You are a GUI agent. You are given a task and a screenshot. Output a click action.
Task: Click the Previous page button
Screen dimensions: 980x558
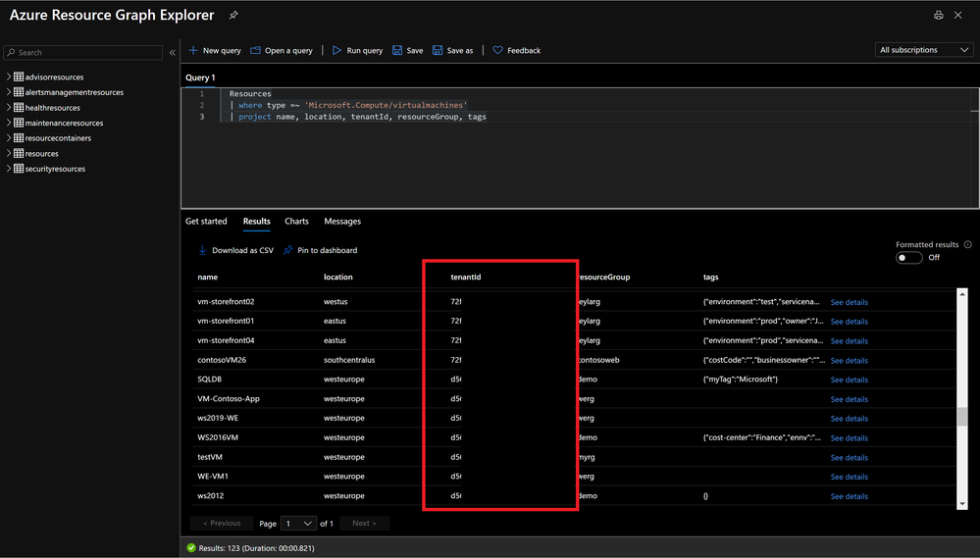tap(222, 523)
